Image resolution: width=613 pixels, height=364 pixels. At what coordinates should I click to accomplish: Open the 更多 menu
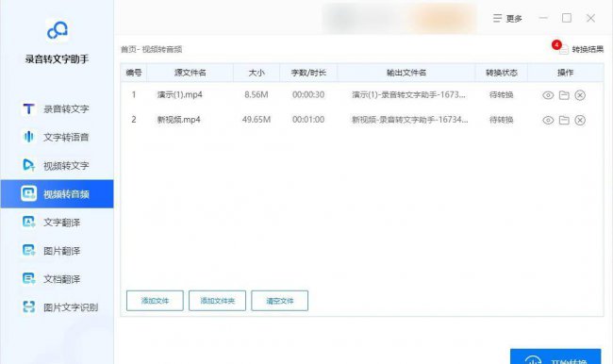click(507, 18)
